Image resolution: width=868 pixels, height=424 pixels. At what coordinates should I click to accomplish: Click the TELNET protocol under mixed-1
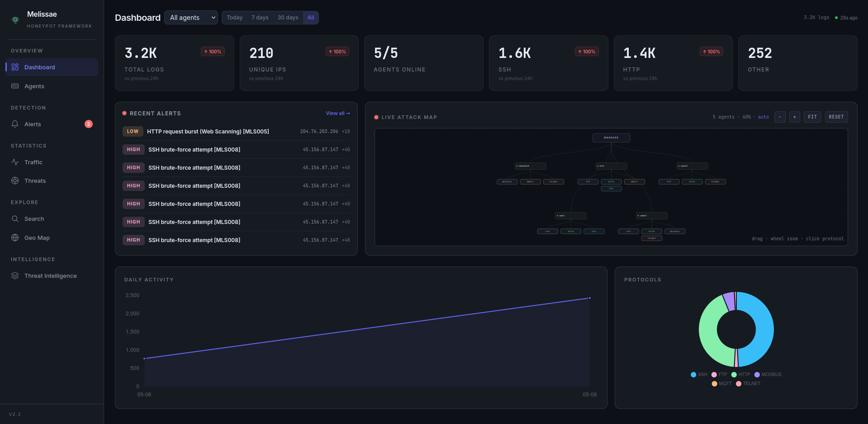pyautogui.click(x=715, y=182)
